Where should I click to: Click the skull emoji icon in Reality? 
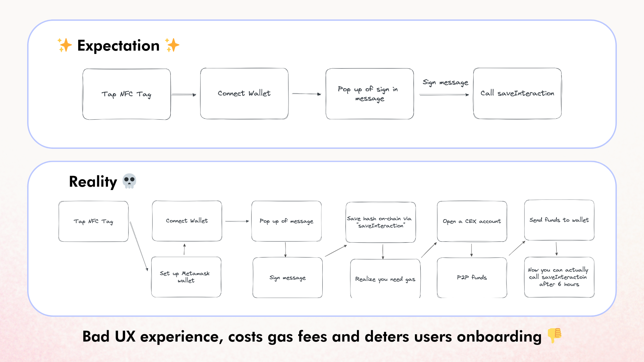pyautogui.click(x=130, y=181)
